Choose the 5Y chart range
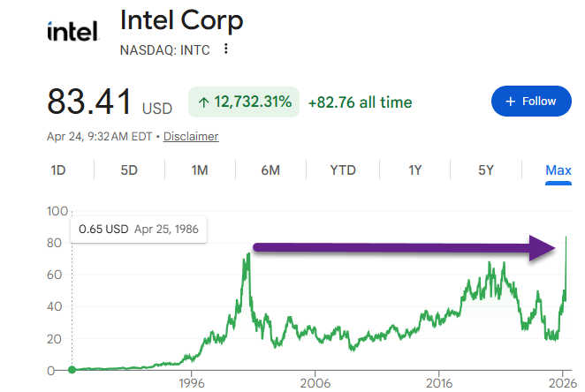585x392 pixels. 485,170
